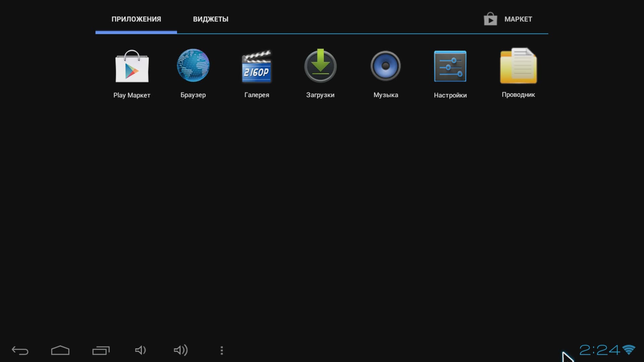This screenshot has width=644, height=362.
Task: Lower volume with speaker icon
Action: point(141,350)
